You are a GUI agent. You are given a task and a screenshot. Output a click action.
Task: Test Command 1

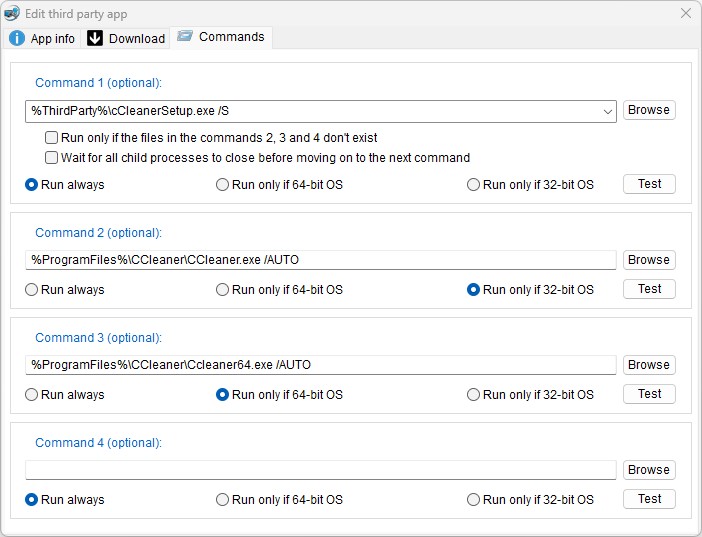tap(649, 184)
